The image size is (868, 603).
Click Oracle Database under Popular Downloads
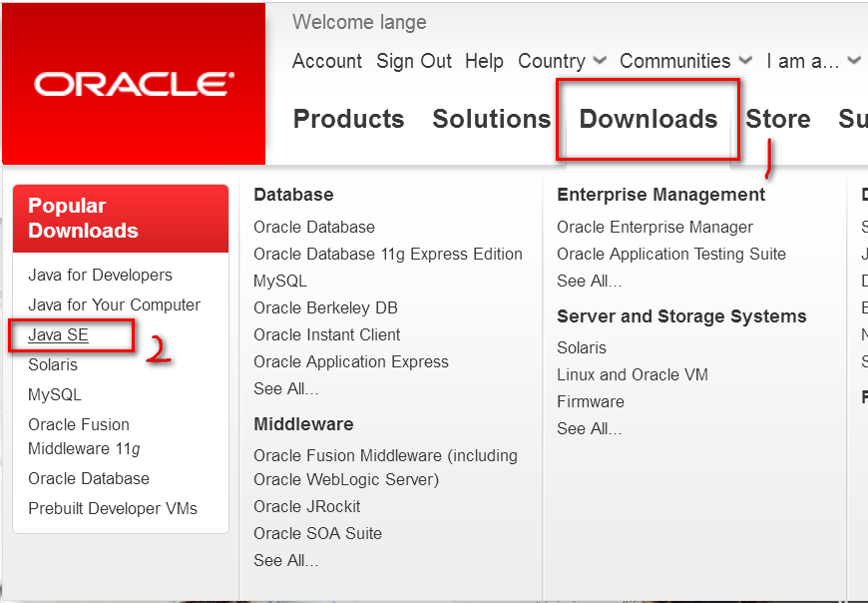(x=89, y=478)
